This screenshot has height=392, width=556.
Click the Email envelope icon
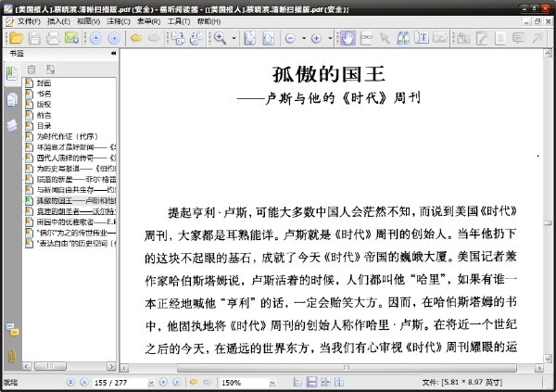[x=71, y=38]
